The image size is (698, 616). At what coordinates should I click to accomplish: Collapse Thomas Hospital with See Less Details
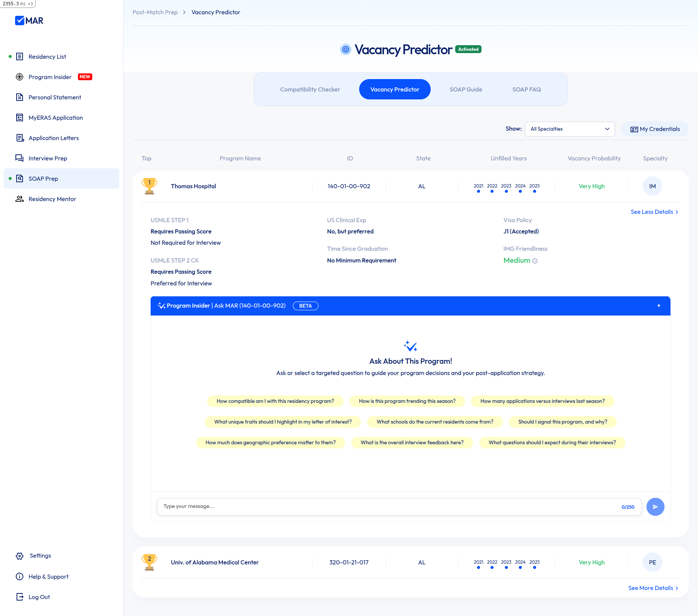point(654,212)
